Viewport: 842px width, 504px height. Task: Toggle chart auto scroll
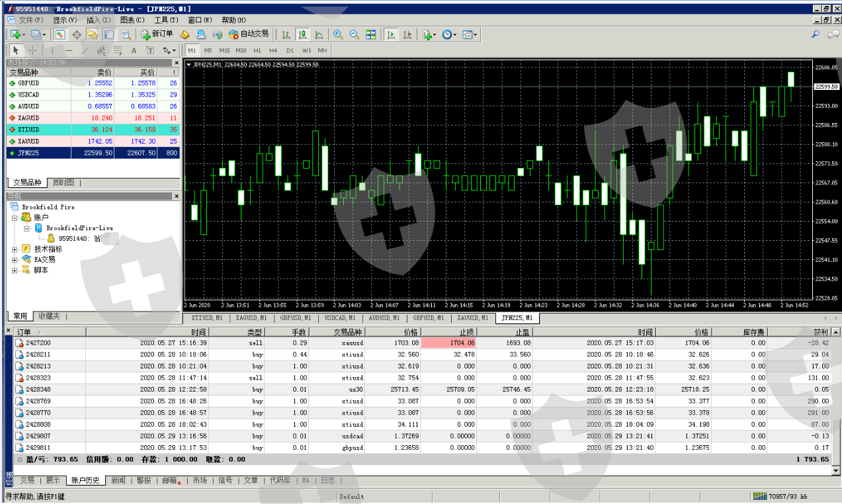click(391, 34)
